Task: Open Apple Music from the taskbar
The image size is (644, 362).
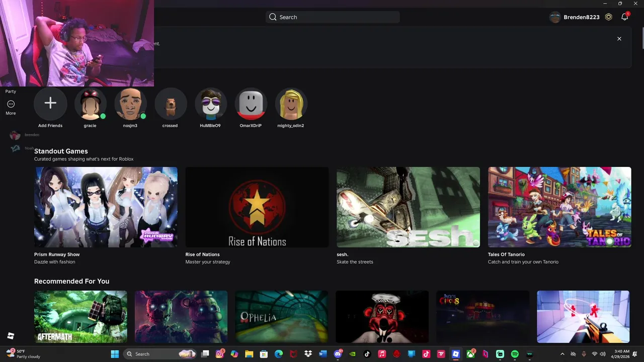Action: (x=382, y=354)
